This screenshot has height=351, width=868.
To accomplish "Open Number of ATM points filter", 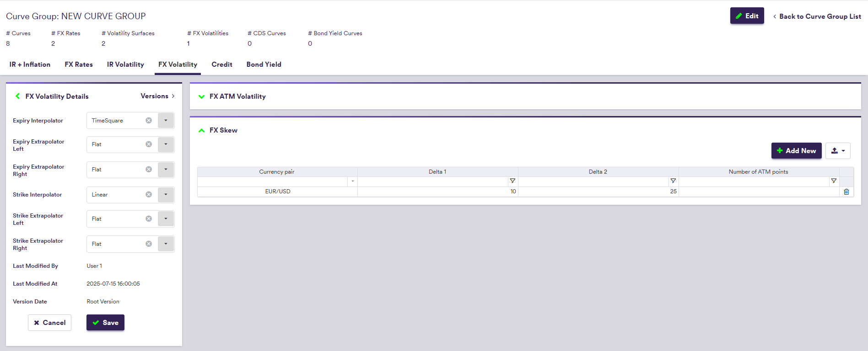I will (833, 181).
